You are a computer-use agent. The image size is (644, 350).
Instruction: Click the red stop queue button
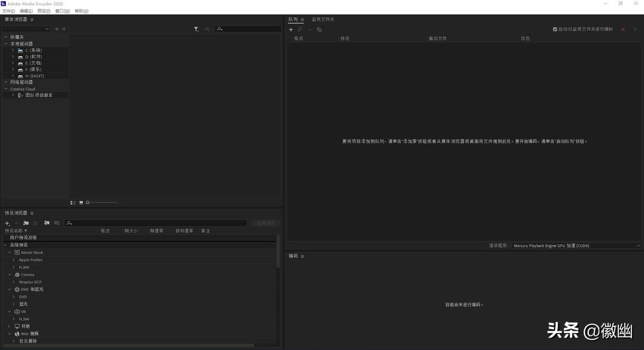(x=623, y=30)
